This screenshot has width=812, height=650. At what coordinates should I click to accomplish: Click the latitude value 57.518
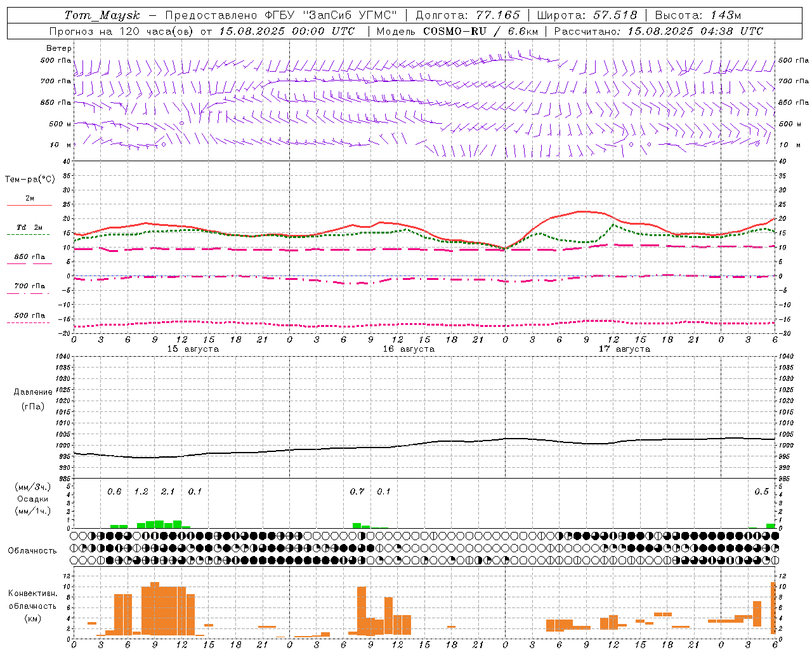click(x=615, y=15)
